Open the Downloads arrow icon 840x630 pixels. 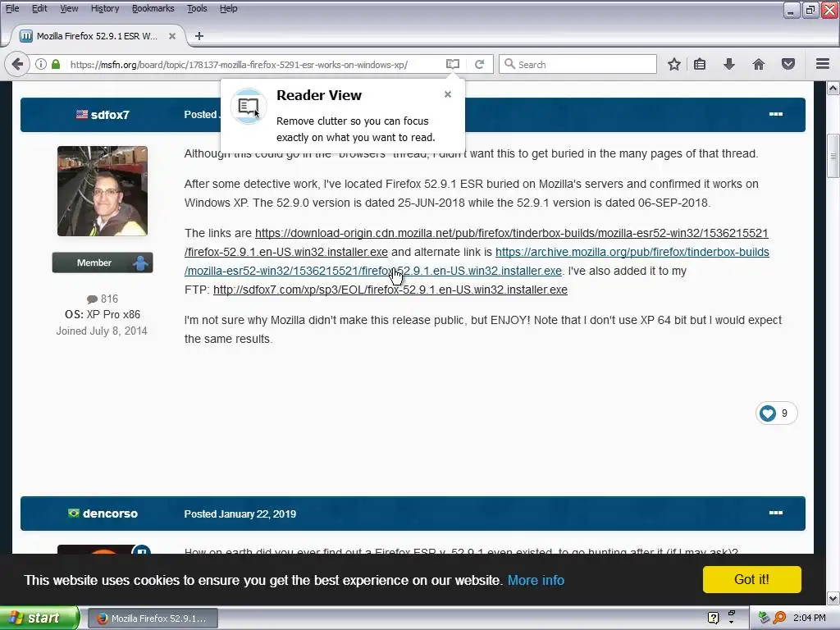pos(729,64)
